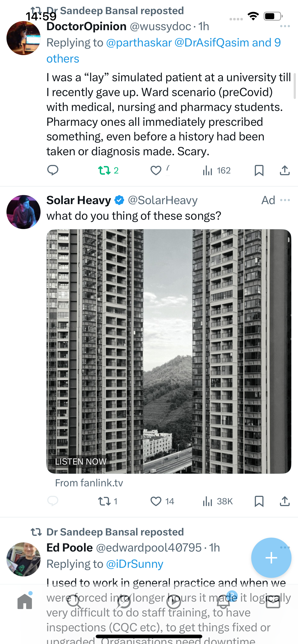This screenshot has width=298, height=644.
Task: Open the Messages tab
Action: tap(273, 602)
